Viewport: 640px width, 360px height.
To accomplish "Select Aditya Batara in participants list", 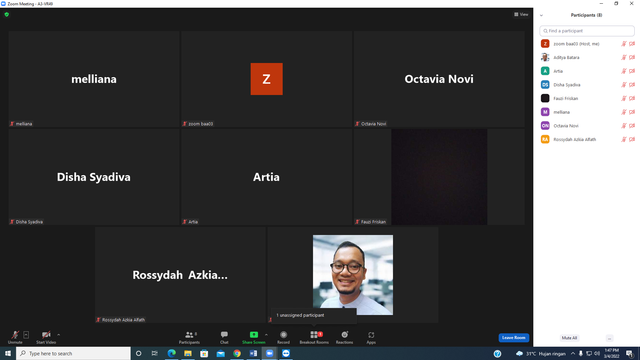I will point(587,58).
